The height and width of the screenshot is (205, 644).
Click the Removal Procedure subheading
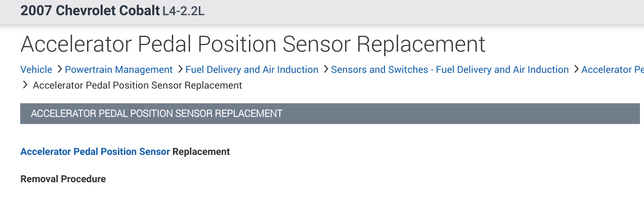pos(63,179)
